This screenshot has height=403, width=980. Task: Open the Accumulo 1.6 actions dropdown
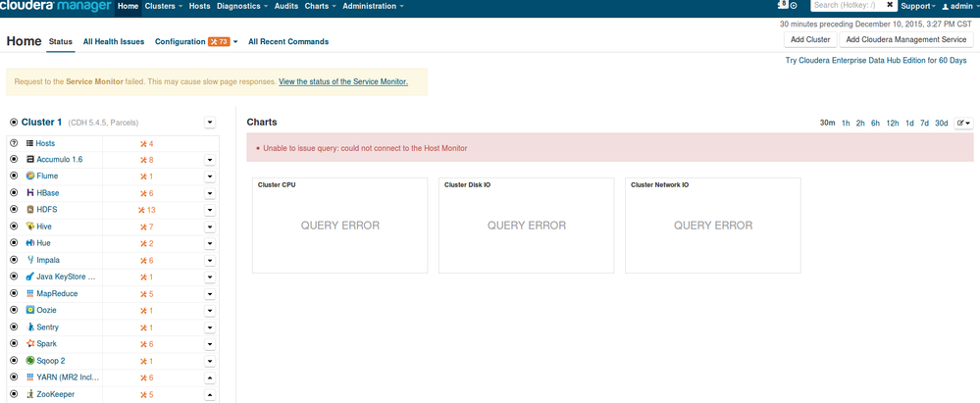click(210, 160)
